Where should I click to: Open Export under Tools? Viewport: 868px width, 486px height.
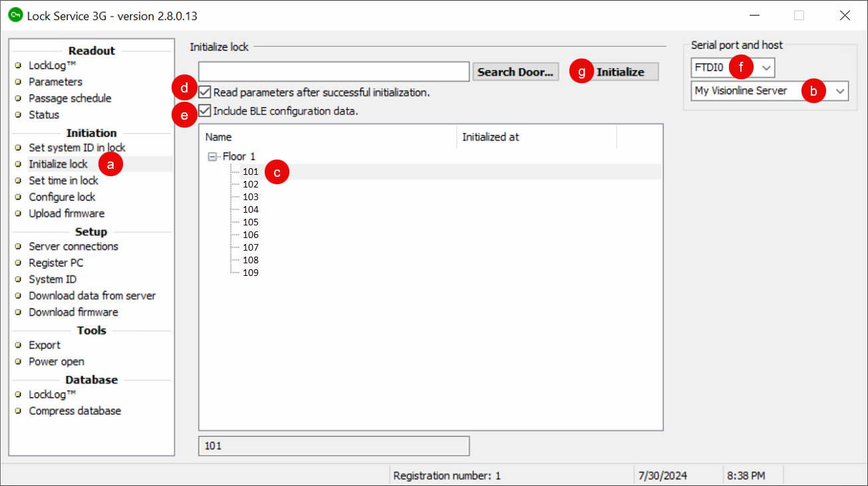coord(45,345)
